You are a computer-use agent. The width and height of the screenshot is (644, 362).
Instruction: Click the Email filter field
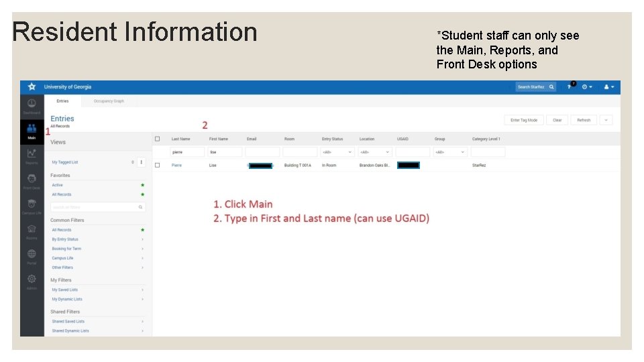pos(262,152)
